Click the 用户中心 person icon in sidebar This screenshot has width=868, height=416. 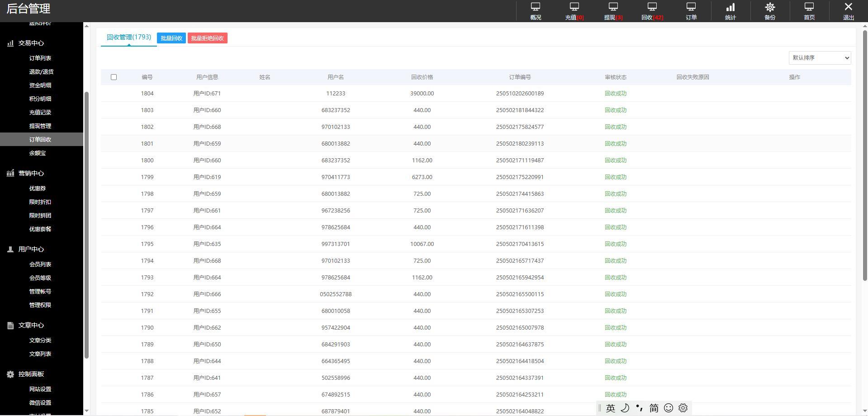(10, 249)
